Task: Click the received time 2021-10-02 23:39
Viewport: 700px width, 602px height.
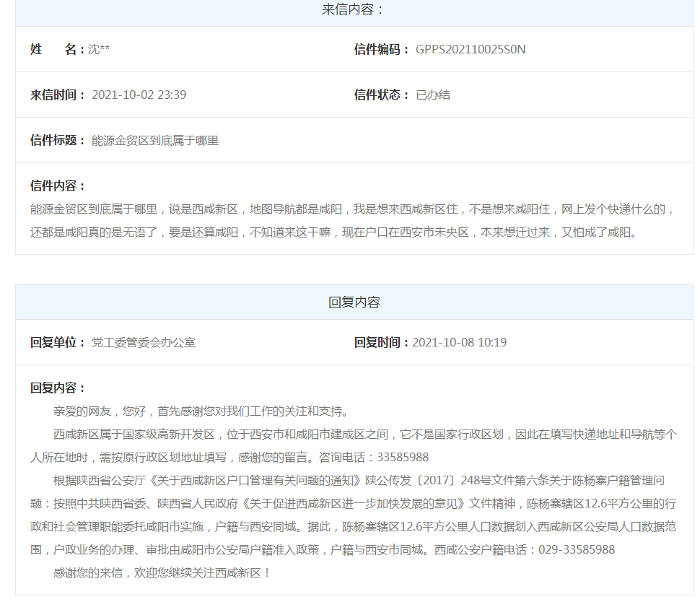Action: tap(139, 95)
